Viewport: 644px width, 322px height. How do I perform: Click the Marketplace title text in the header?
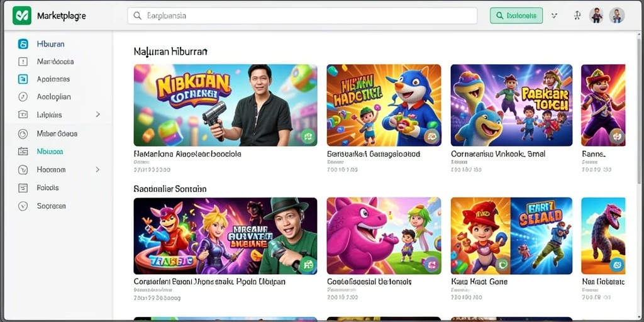tap(61, 16)
